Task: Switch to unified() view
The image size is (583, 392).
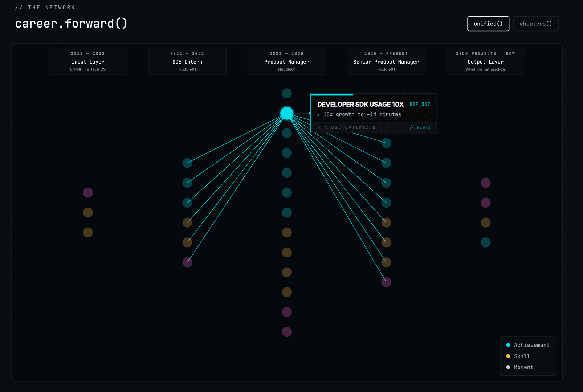Action: 488,24
